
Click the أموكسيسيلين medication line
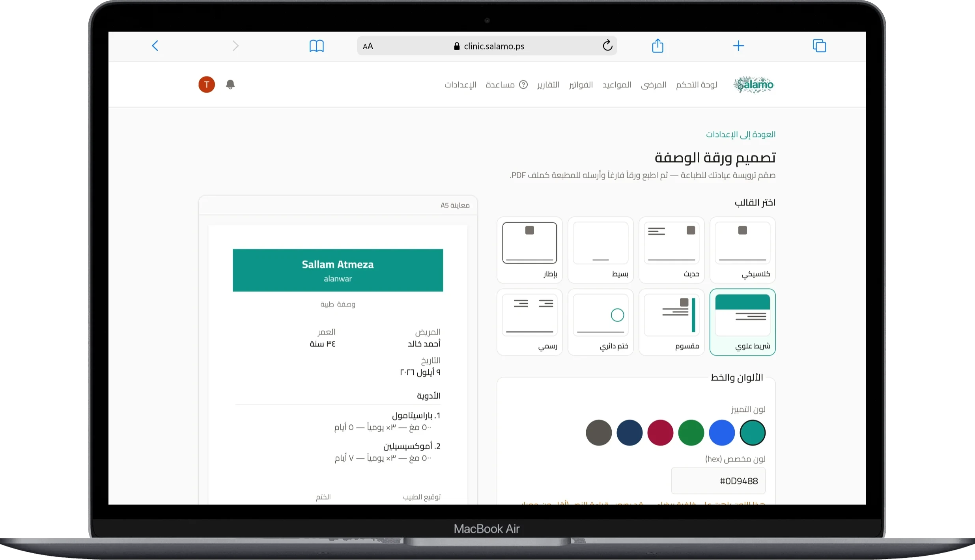(x=412, y=446)
